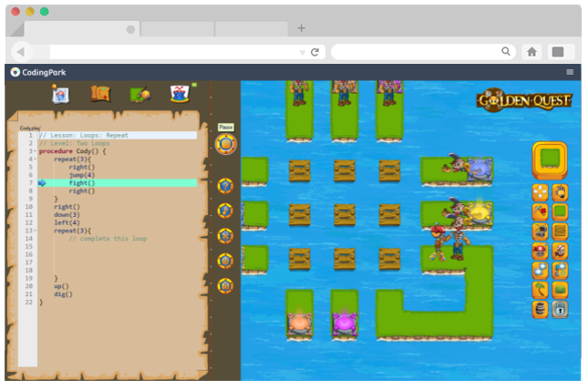Click the dig() code line

63,294
